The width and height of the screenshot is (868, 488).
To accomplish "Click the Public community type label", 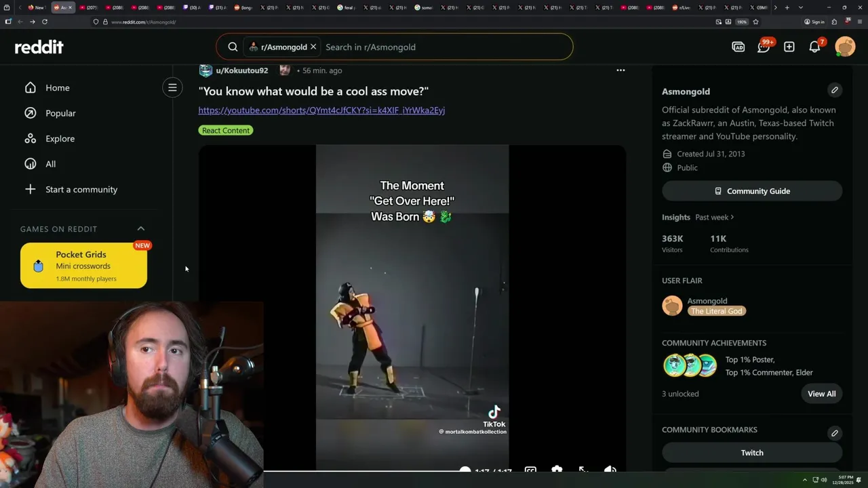I will [x=687, y=167].
